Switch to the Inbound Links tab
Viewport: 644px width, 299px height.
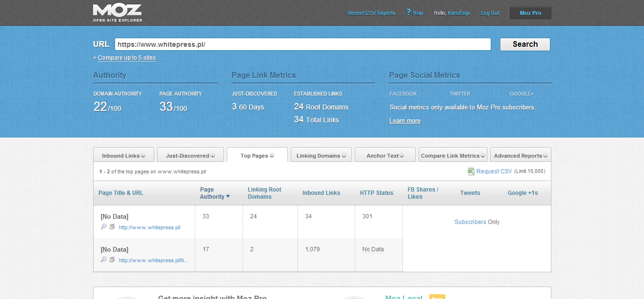[124, 155]
